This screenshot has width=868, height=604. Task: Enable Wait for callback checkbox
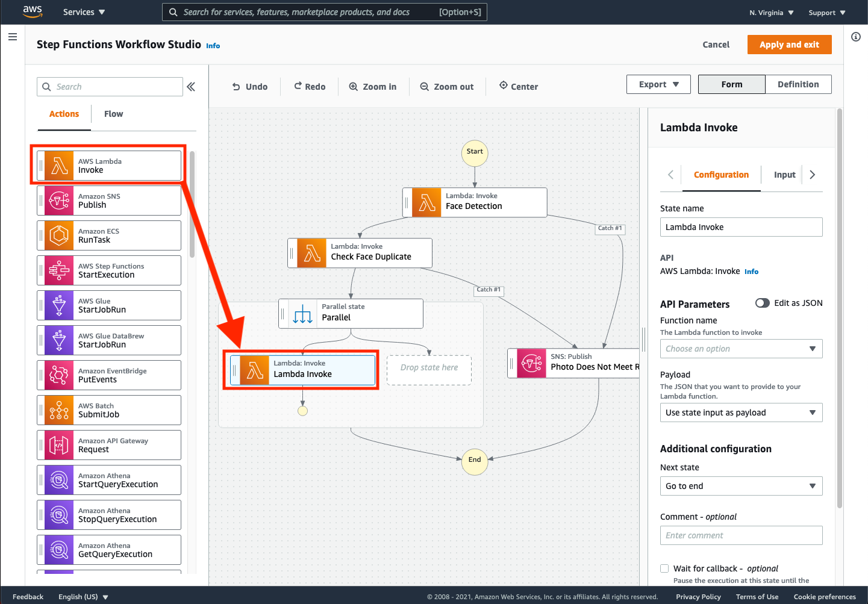[664, 568]
